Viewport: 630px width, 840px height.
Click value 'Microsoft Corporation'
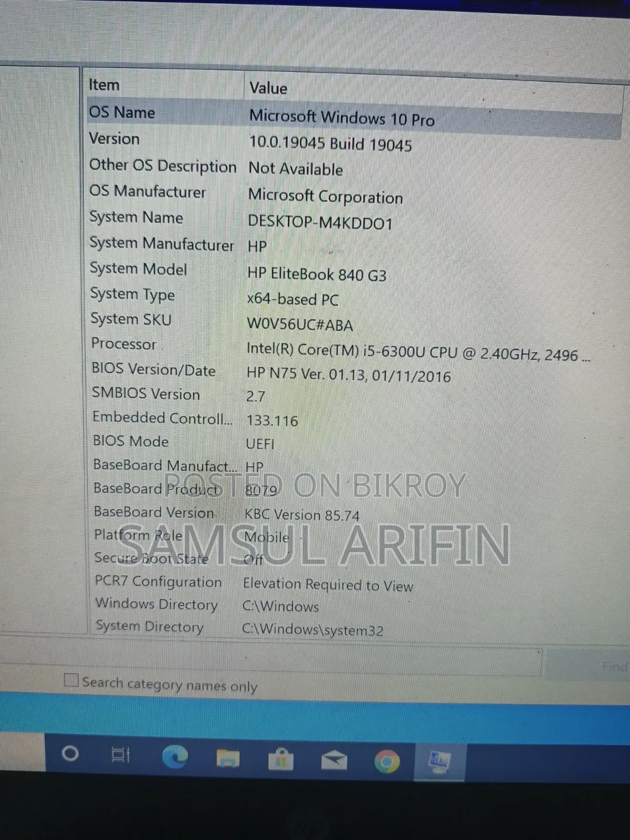[325, 196]
